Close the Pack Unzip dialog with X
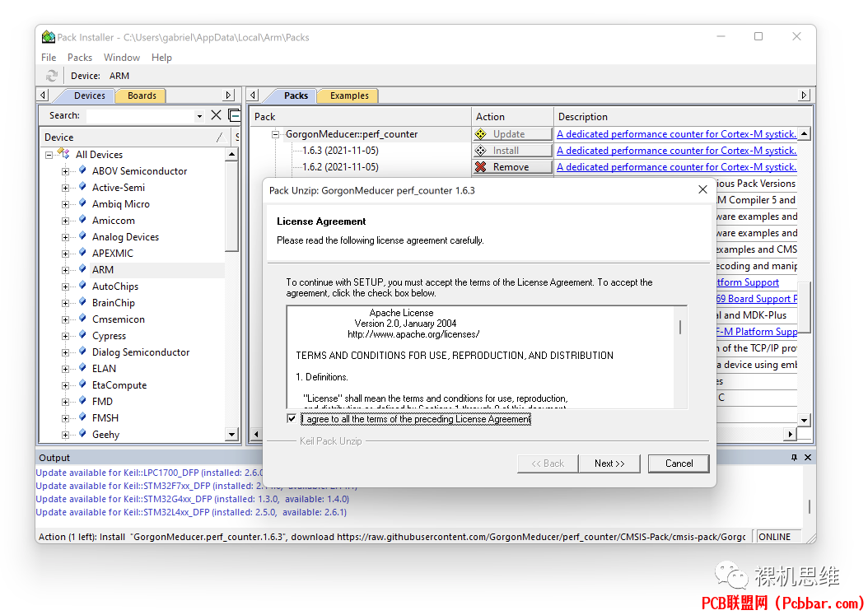Screen dimensions: 868x615 (x=702, y=189)
